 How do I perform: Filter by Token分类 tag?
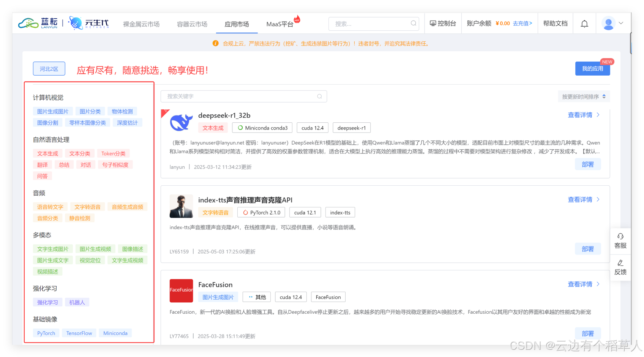pyautogui.click(x=113, y=153)
